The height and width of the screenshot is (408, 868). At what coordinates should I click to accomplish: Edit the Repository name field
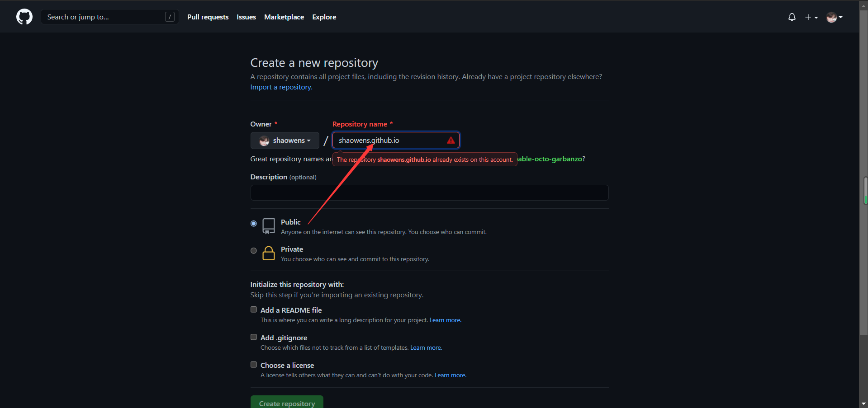pyautogui.click(x=396, y=141)
